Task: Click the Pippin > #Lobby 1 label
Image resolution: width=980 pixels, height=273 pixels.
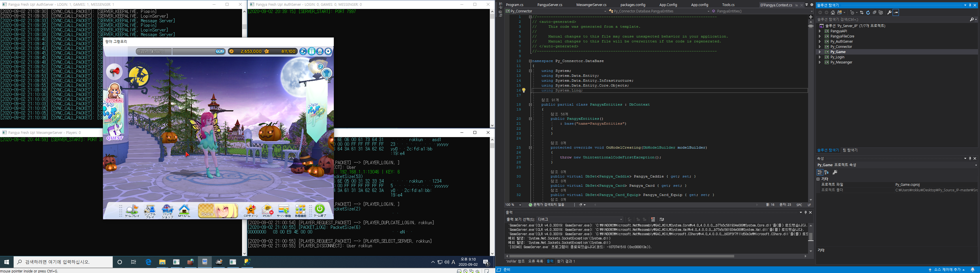Action: click(x=151, y=51)
